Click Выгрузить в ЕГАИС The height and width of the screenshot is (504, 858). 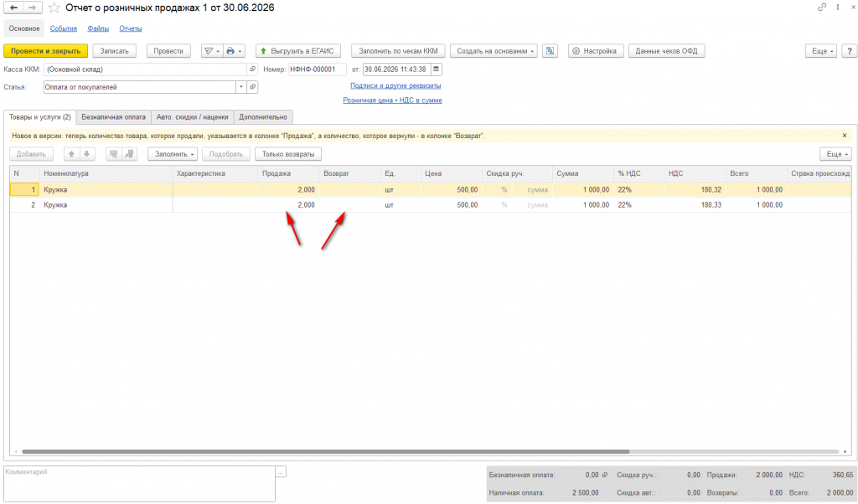[298, 51]
